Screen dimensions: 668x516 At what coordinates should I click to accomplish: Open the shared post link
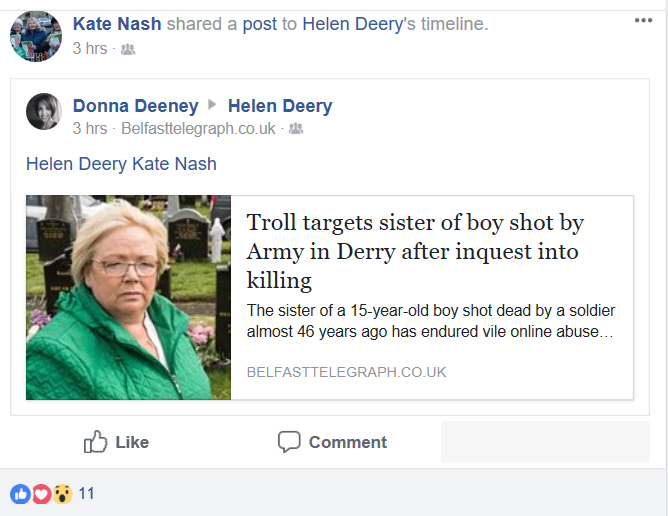click(259, 24)
